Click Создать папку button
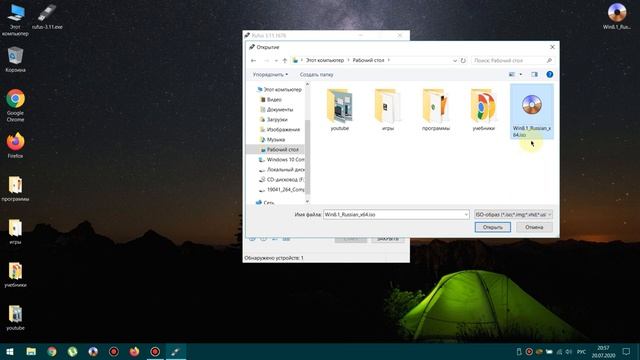The height and width of the screenshot is (360, 640). (316, 75)
